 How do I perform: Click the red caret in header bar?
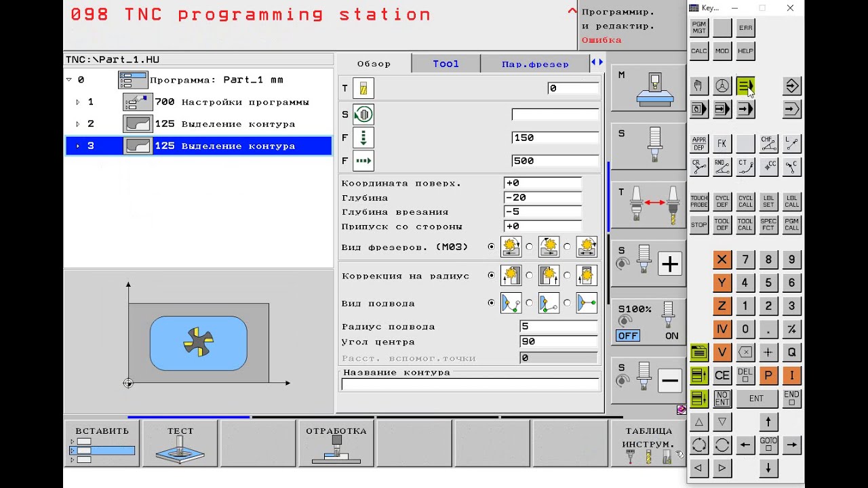(572, 11)
